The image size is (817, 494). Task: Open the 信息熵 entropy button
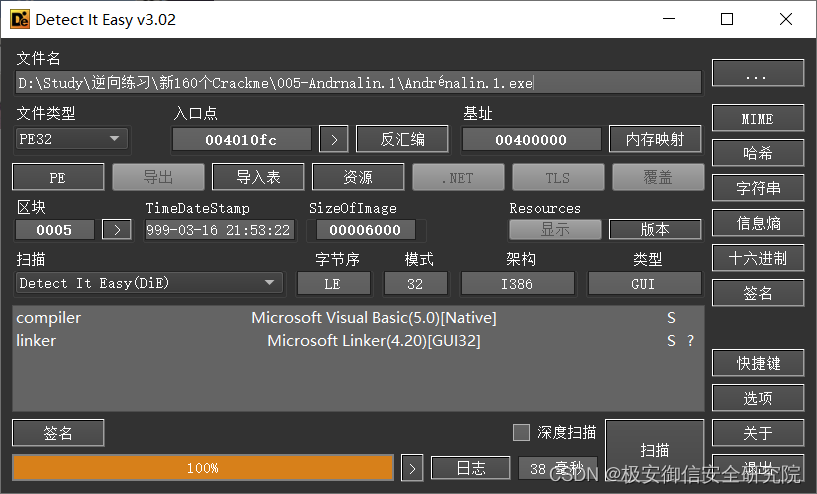pyautogui.click(x=758, y=223)
